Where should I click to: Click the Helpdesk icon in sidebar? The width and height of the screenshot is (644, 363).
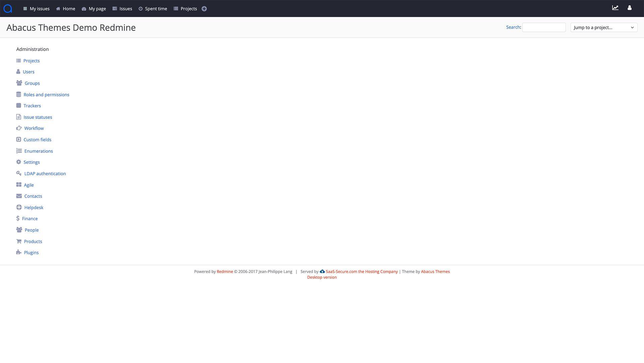[x=18, y=207]
